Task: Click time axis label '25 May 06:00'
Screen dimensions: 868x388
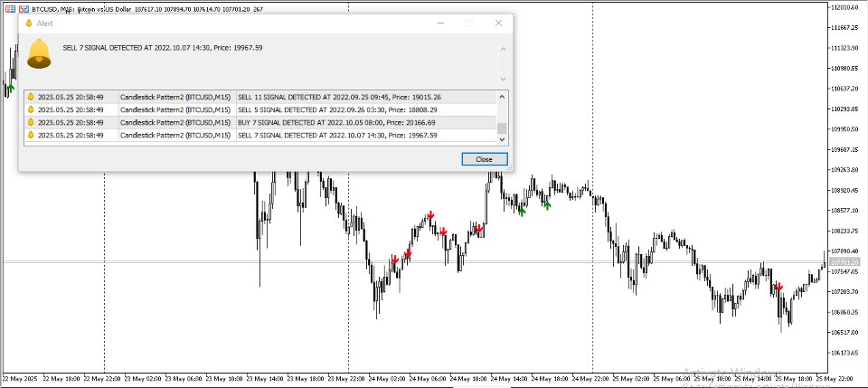Action: pos(672,379)
